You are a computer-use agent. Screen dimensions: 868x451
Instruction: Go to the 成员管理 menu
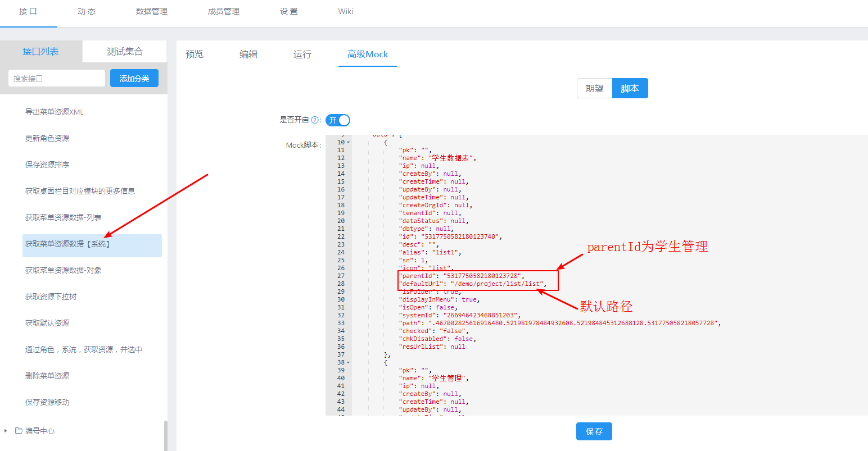click(x=223, y=11)
